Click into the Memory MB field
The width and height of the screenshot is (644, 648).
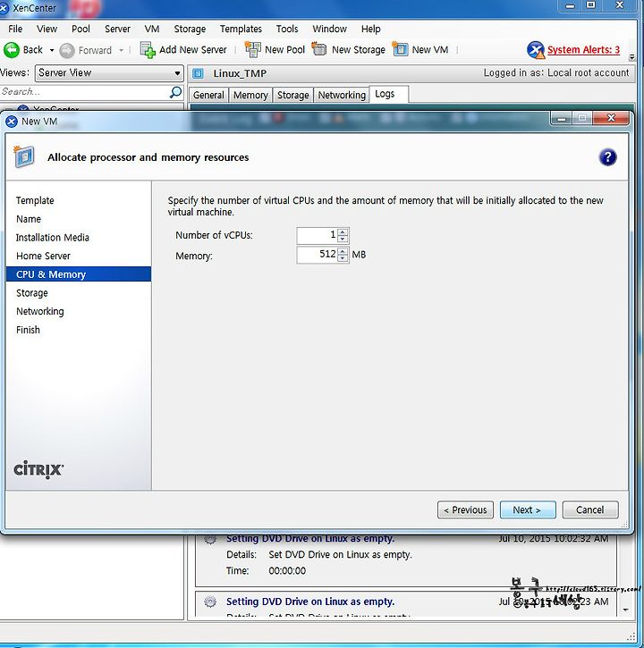(x=318, y=255)
